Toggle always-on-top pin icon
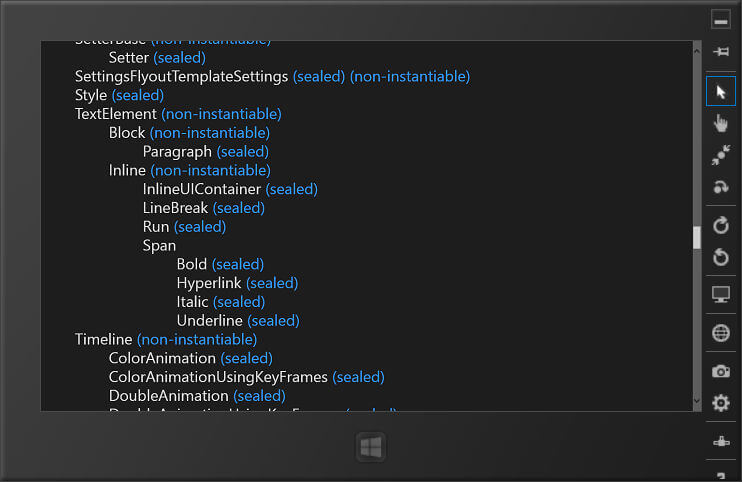Viewport: 742px width, 482px height. pos(721,52)
